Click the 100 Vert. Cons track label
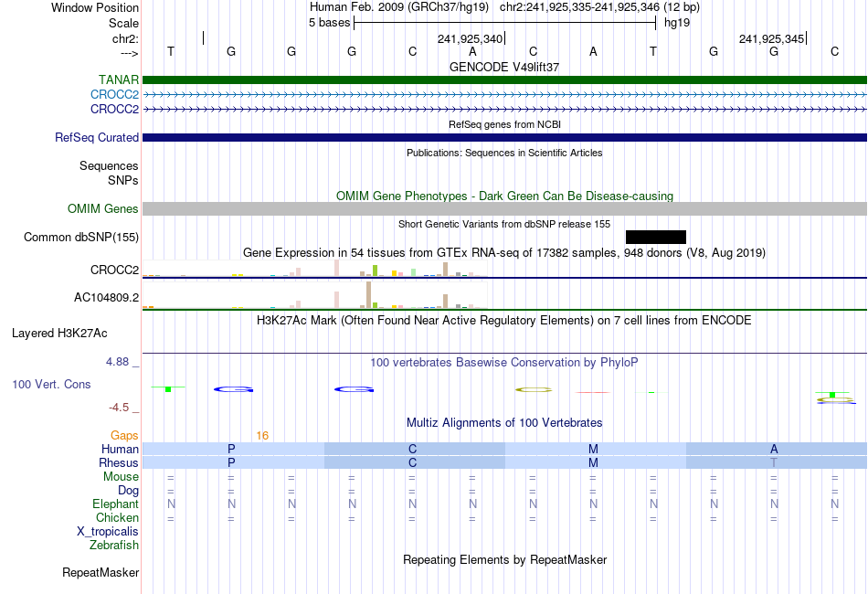Image resolution: width=868 pixels, height=594 pixels. coord(51,384)
